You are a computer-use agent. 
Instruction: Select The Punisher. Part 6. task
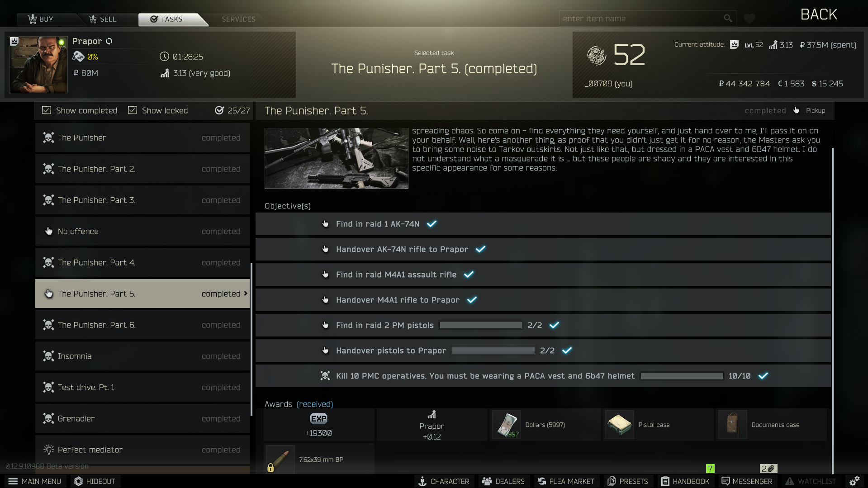tap(142, 325)
